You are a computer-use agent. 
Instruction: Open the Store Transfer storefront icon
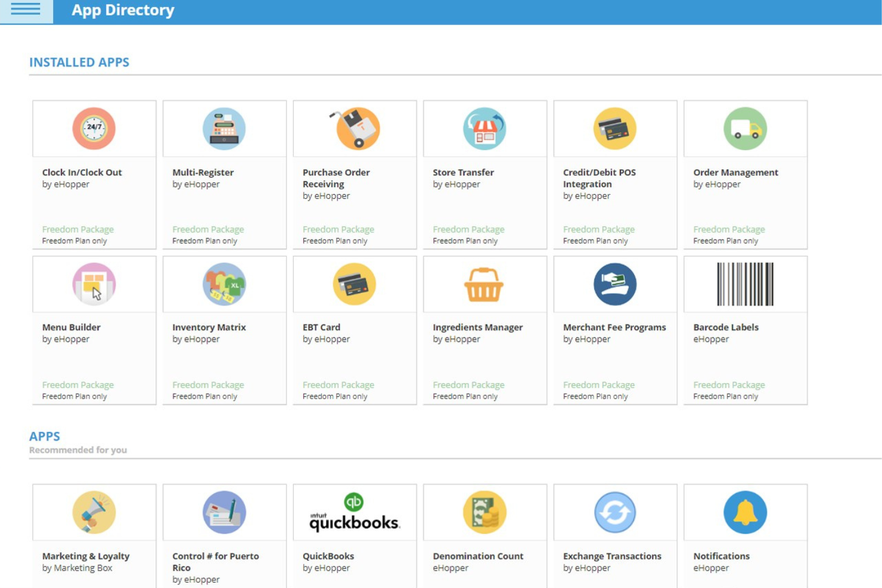pos(484,128)
